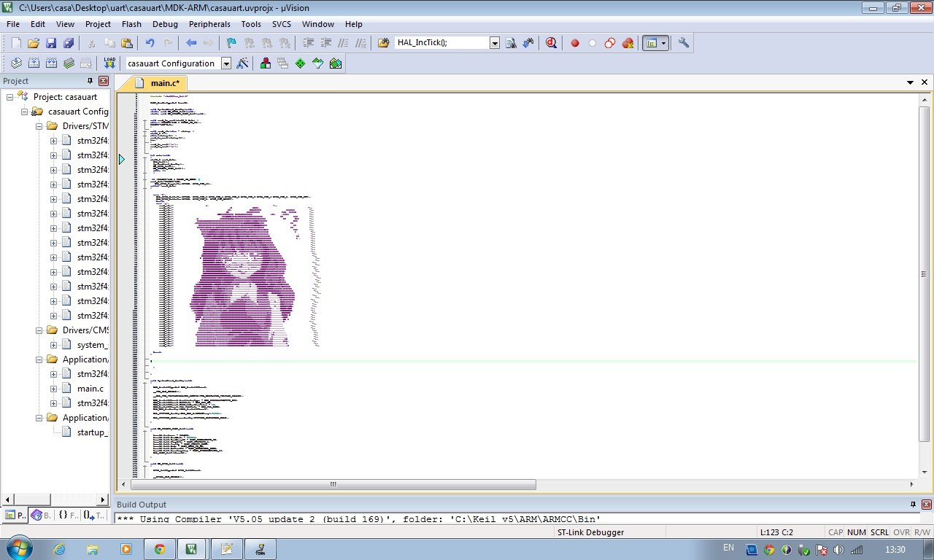Expand the main.c tree node

pyautogui.click(x=53, y=389)
